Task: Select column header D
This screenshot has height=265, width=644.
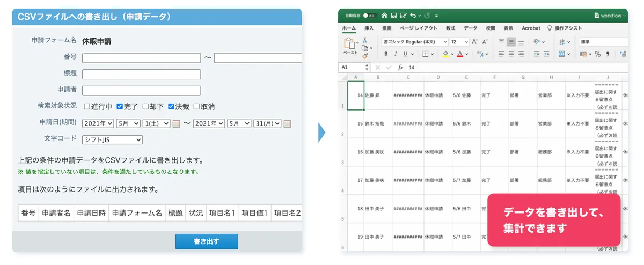Action: point(438,78)
